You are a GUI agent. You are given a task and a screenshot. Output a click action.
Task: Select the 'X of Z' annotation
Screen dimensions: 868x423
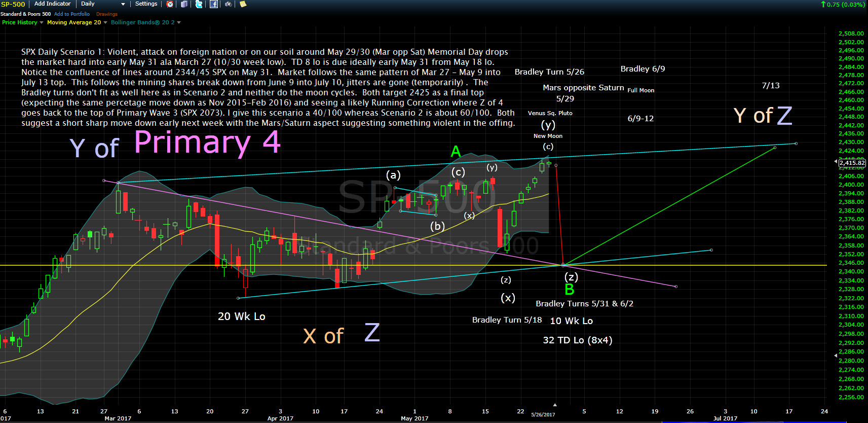(342, 334)
